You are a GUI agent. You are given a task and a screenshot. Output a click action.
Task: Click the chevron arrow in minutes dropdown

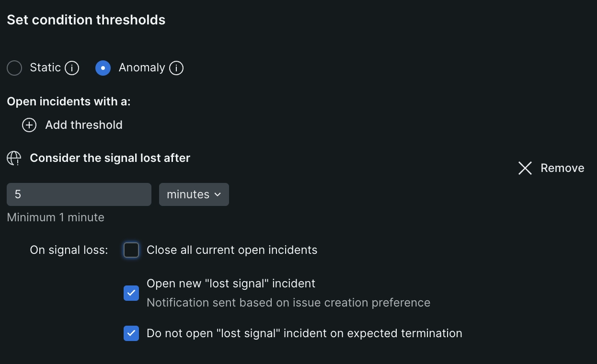(218, 194)
